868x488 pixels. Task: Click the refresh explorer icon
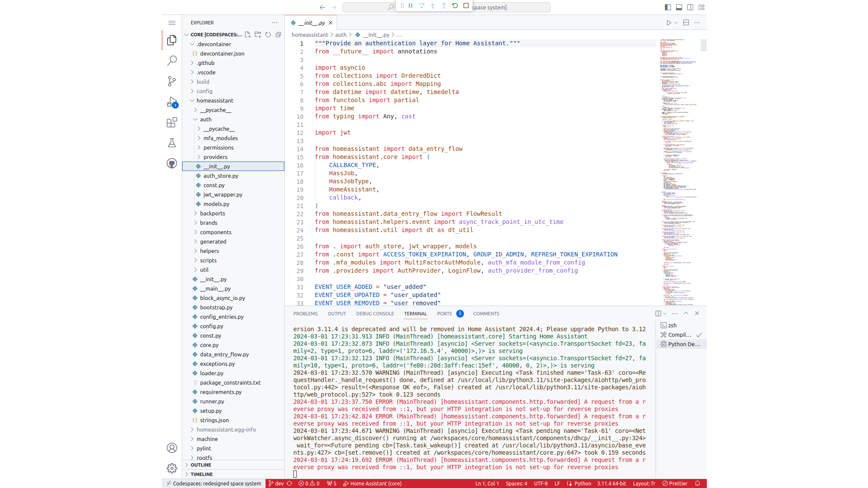point(268,35)
